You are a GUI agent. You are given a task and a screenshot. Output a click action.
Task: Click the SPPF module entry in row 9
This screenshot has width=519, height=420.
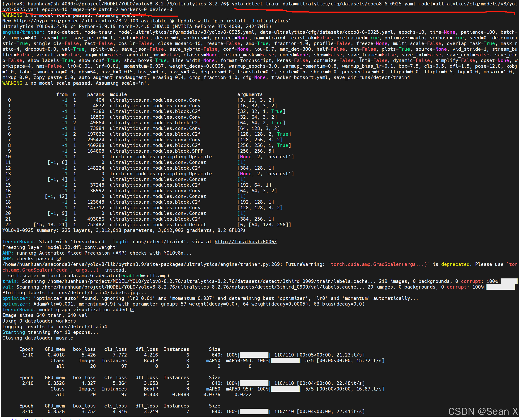pos(156,151)
